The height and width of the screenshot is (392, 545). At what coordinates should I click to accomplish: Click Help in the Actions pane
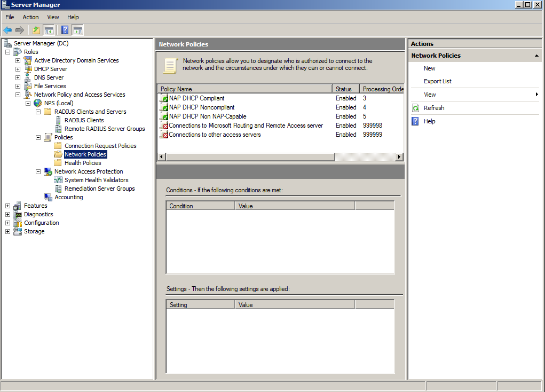[x=430, y=121]
